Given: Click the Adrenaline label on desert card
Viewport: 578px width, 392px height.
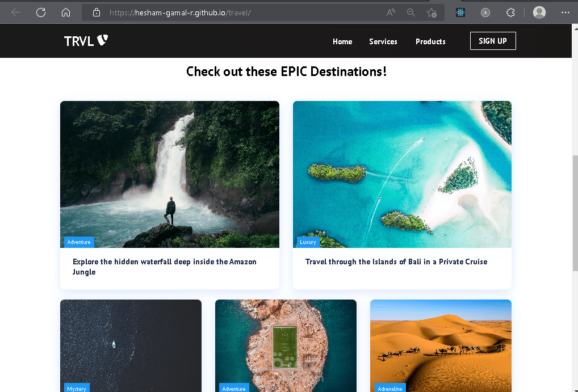Looking at the screenshot, I should coord(390,388).
